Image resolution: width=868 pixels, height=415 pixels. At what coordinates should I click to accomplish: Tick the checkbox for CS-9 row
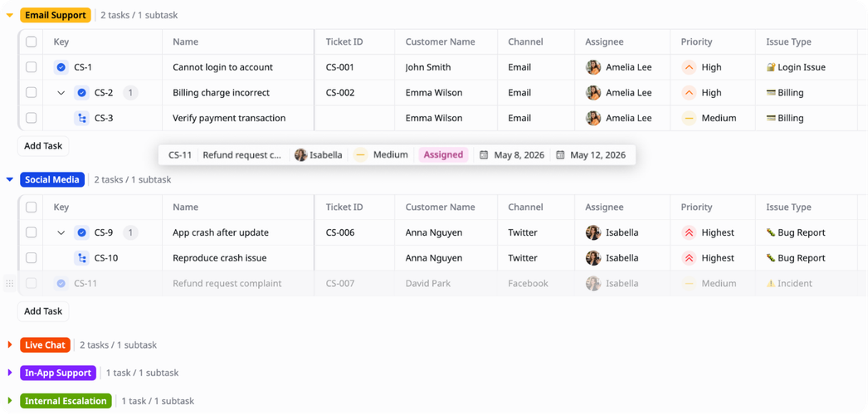click(x=32, y=233)
